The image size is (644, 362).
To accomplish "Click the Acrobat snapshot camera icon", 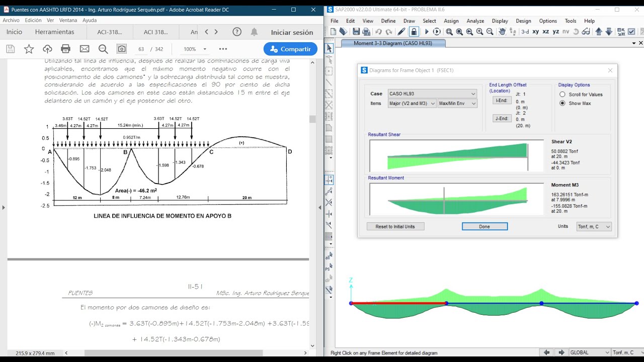I will click(122, 49).
